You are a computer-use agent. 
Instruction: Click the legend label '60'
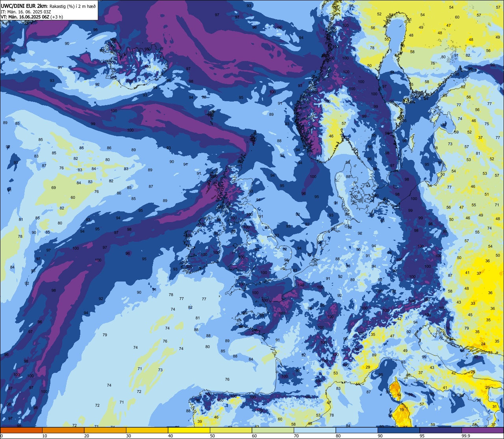pyautogui.click(x=254, y=436)
